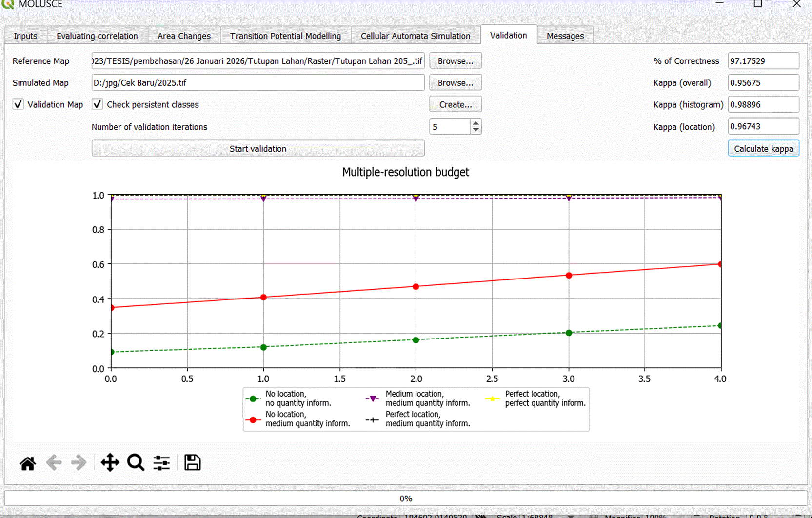
Task: Switch to Cellular Automata Simulation tab
Action: coord(416,36)
